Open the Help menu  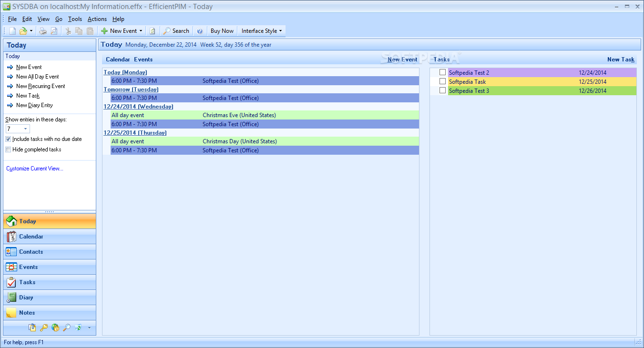click(118, 19)
